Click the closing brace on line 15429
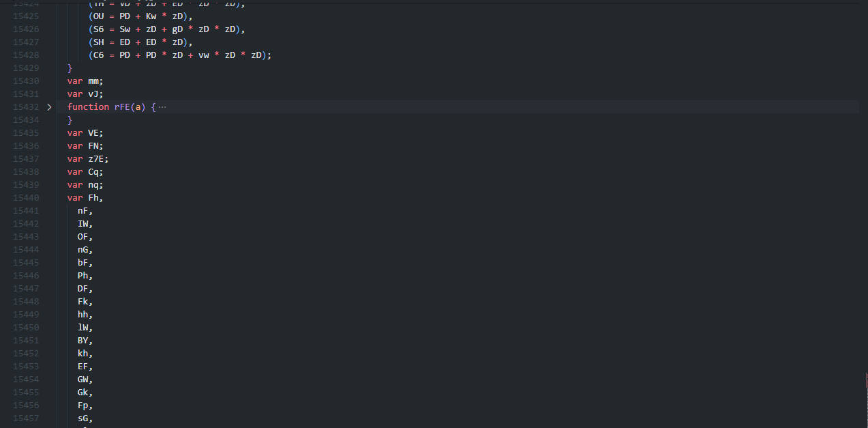 point(70,68)
